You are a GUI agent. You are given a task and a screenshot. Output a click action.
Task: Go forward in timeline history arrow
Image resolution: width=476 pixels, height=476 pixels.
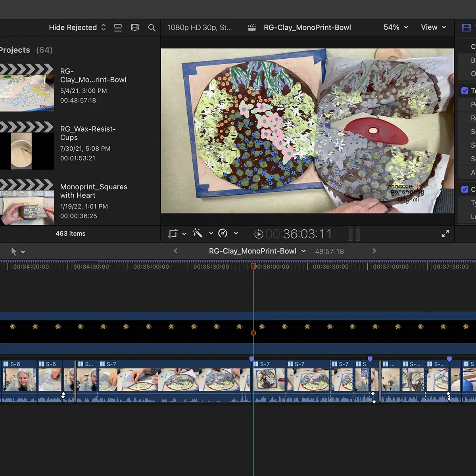pos(374,251)
